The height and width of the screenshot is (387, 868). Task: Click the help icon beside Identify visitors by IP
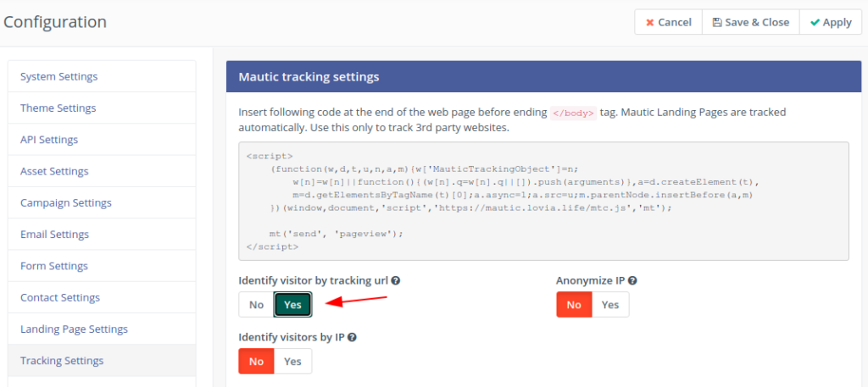pyautogui.click(x=352, y=337)
